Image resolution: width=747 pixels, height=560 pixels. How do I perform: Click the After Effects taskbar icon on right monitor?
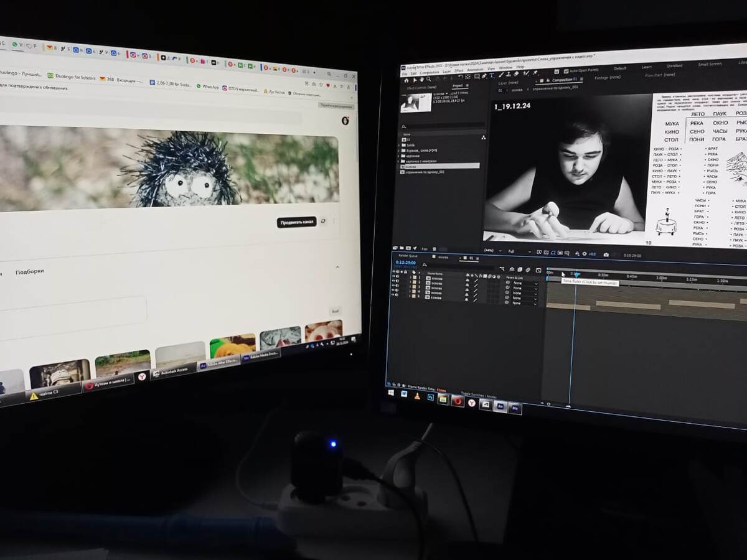[x=500, y=406]
